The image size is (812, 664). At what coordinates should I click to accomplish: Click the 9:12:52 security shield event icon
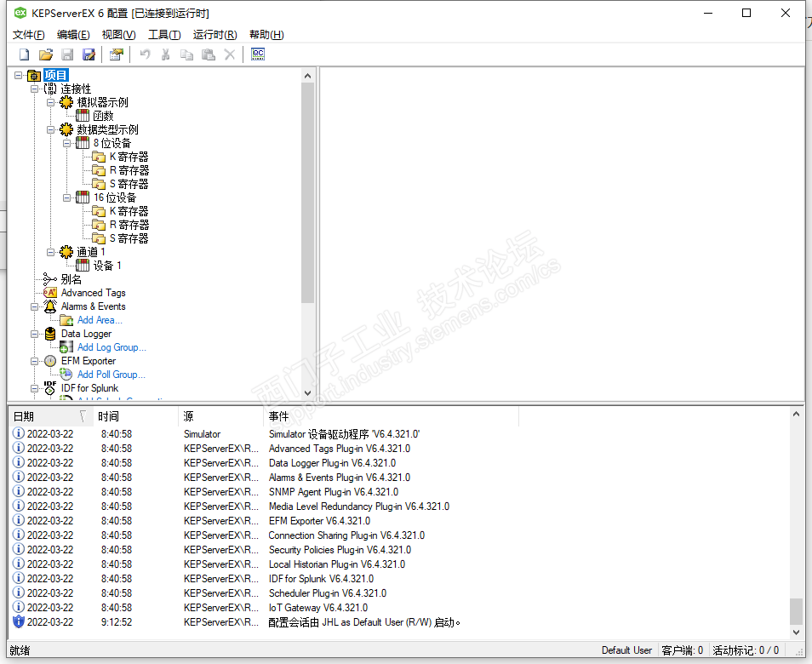click(x=18, y=621)
